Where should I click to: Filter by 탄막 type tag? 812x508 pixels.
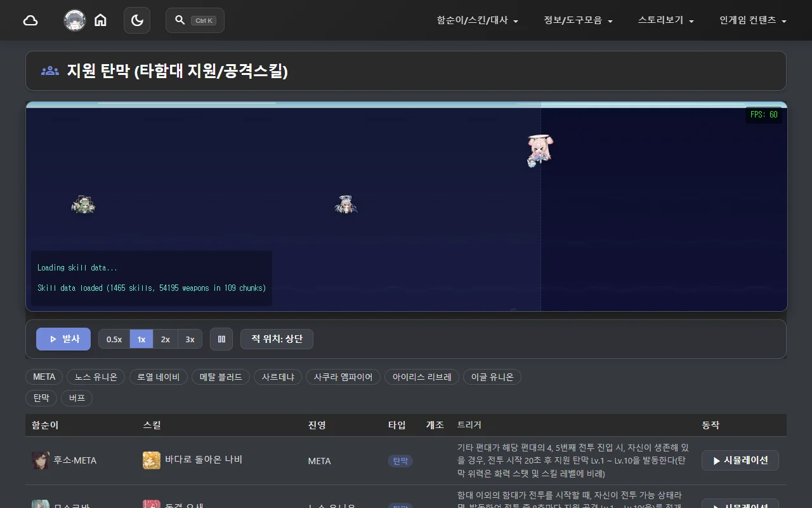click(41, 398)
